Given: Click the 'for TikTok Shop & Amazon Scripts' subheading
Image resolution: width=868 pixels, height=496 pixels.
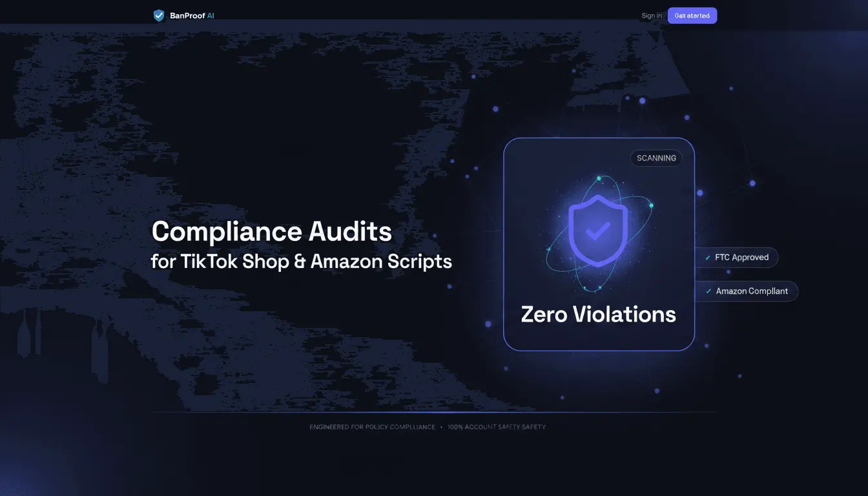Looking at the screenshot, I should [302, 262].
